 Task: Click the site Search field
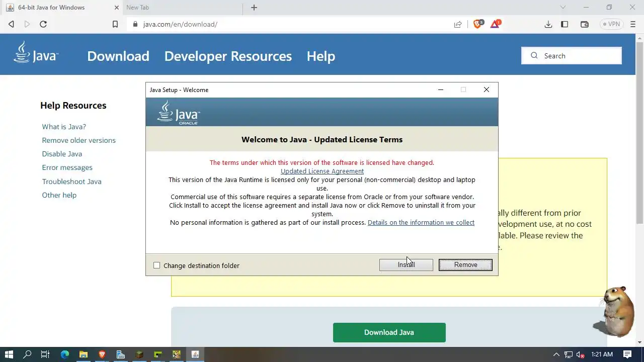point(572,56)
